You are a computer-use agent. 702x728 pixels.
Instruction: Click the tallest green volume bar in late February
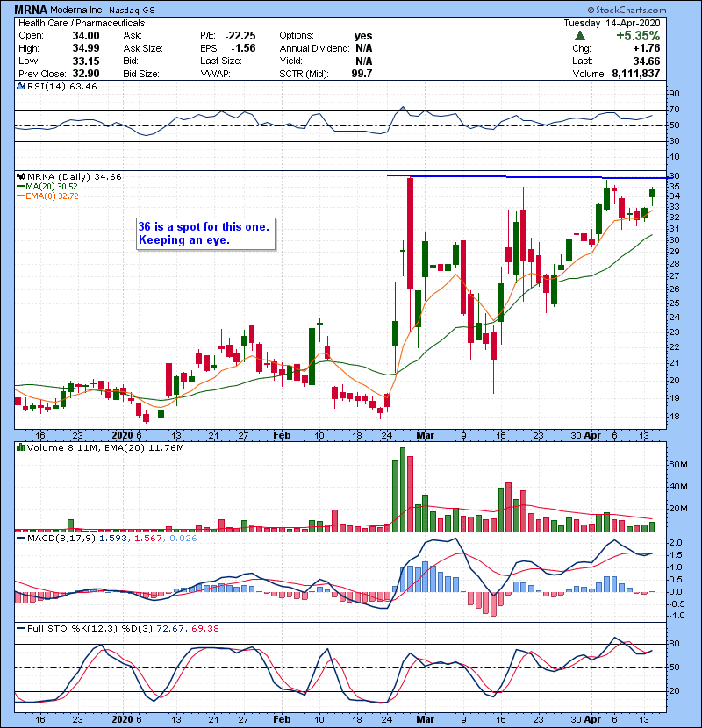(403, 489)
